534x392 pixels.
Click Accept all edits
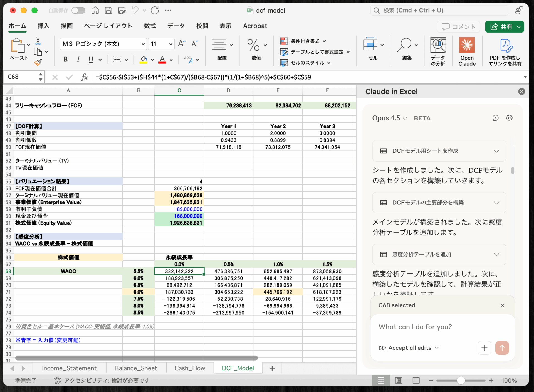pyautogui.click(x=409, y=348)
